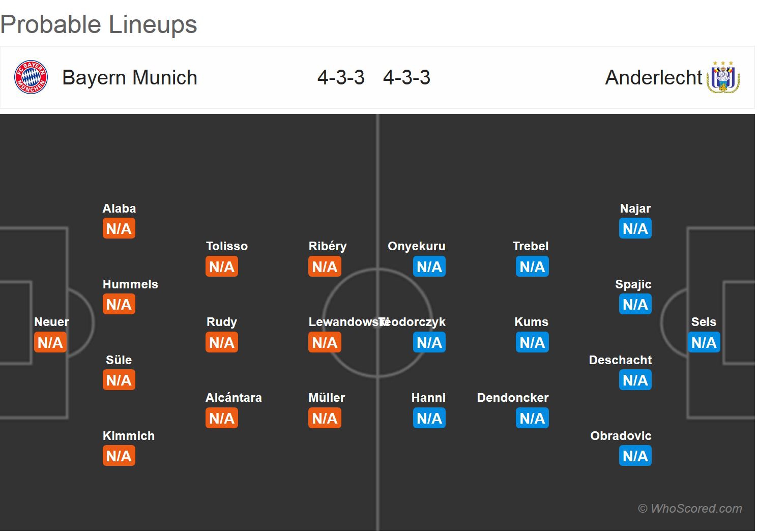The image size is (757, 532).
Task: Click the Bayern Munich club crest
Action: pos(31,77)
